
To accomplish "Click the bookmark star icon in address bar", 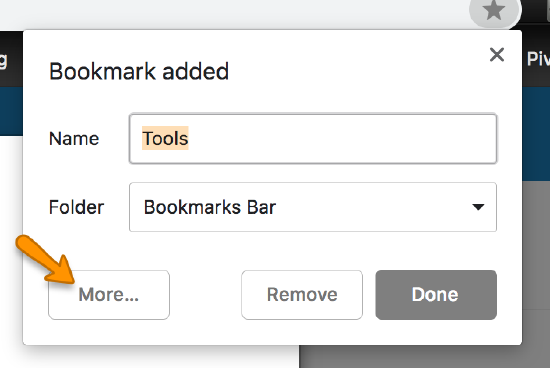I will point(494,11).
